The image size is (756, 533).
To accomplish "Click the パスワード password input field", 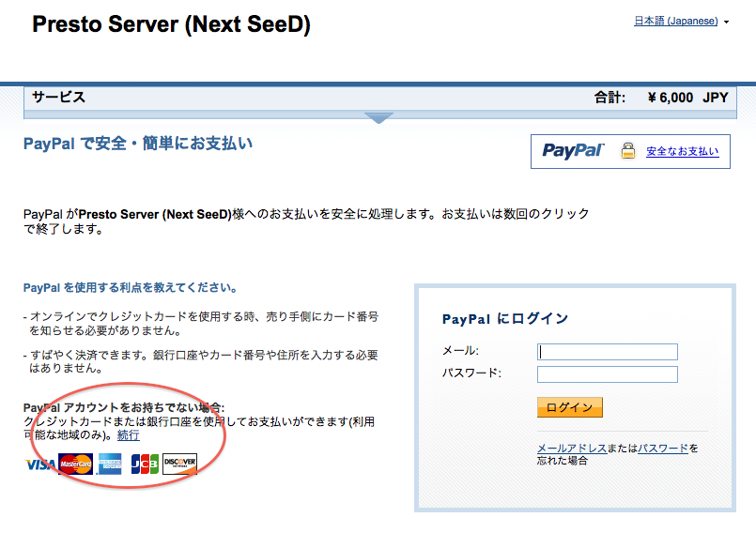I will (608, 374).
